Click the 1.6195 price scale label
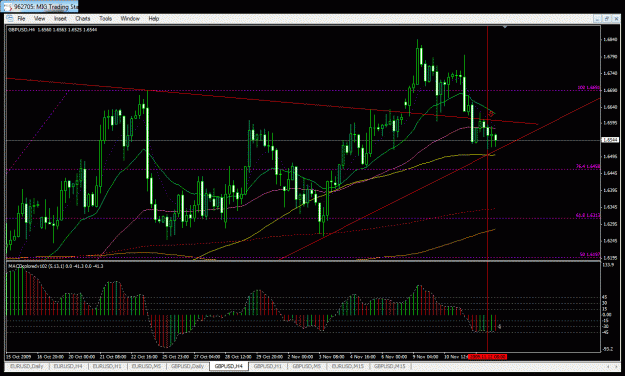Viewport: 625px width, 376px height. point(611,258)
